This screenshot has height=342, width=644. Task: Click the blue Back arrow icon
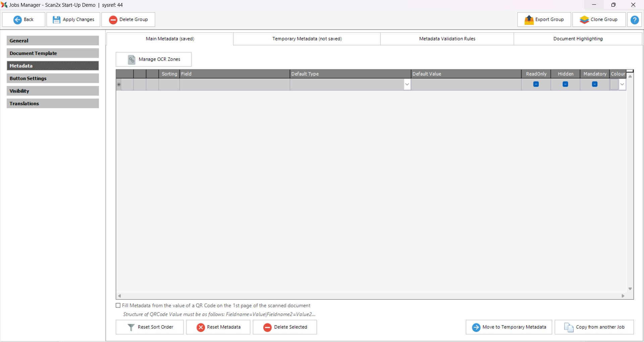point(17,20)
